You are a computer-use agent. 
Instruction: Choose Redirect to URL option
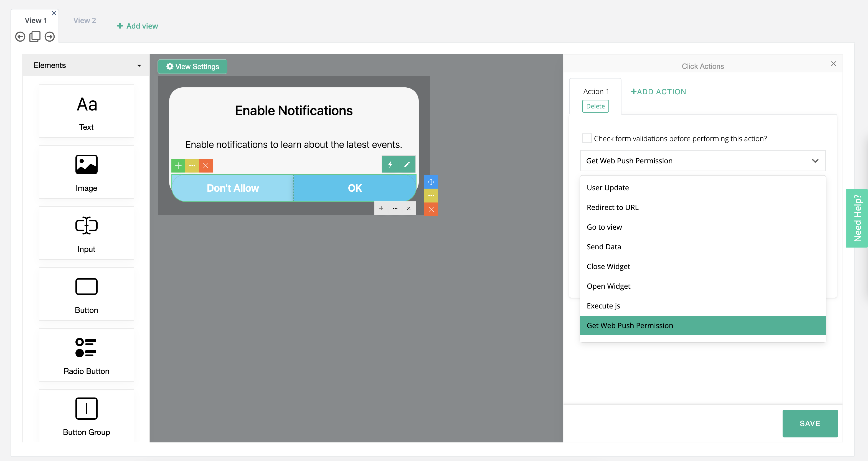pyautogui.click(x=612, y=207)
